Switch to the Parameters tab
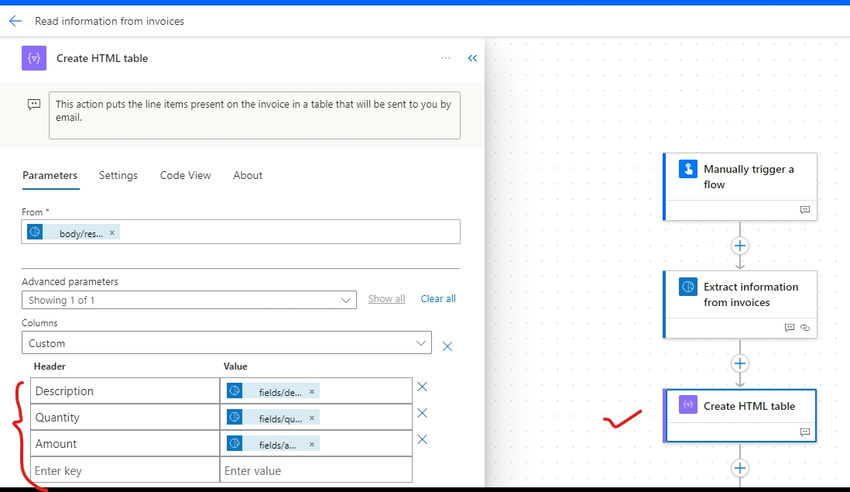Image resolution: width=850 pixels, height=492 pixels. tap(50, 176)
